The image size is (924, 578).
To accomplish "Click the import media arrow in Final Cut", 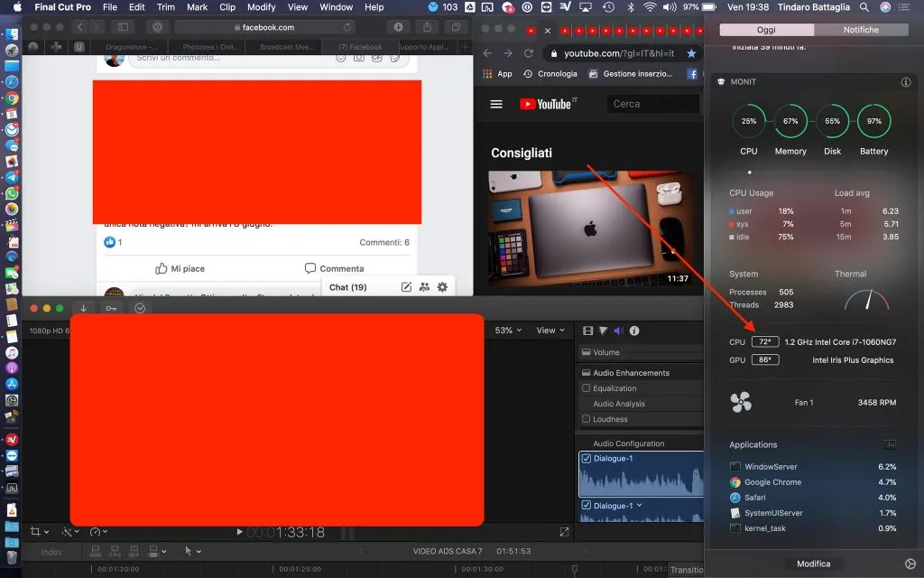I will (83, 308).
